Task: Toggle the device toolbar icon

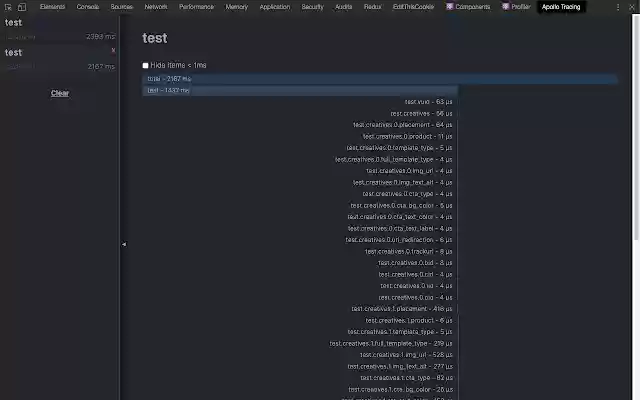Action: (x=22, y=7)
